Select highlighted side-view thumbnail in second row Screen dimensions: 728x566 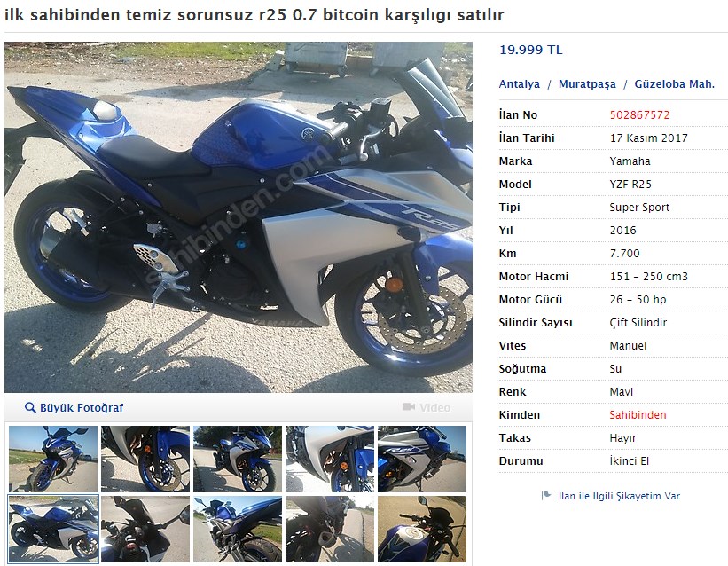tap(53, 530)
